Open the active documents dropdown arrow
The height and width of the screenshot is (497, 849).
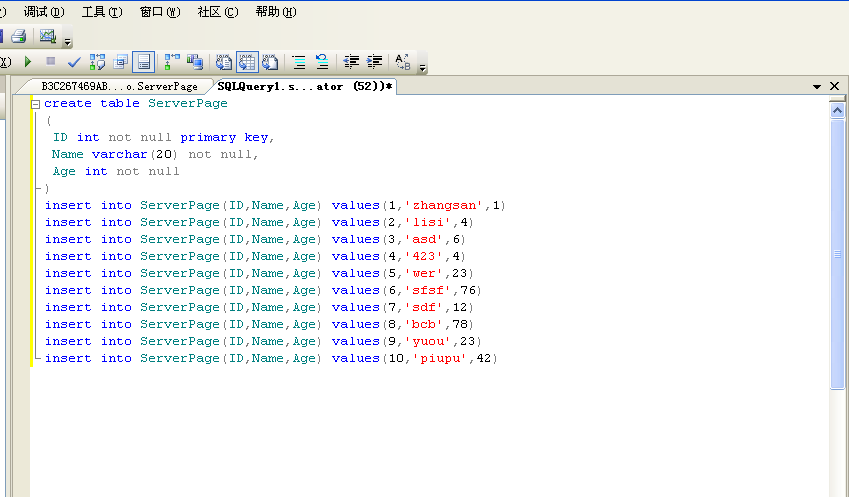pos(817,87)
